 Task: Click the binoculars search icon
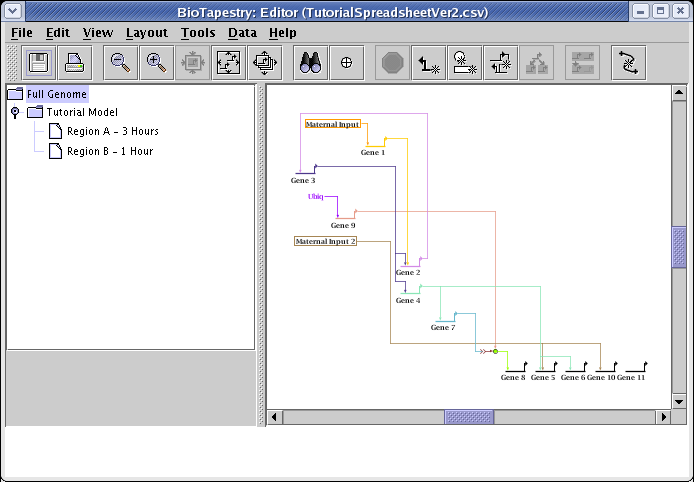point(309,62)
